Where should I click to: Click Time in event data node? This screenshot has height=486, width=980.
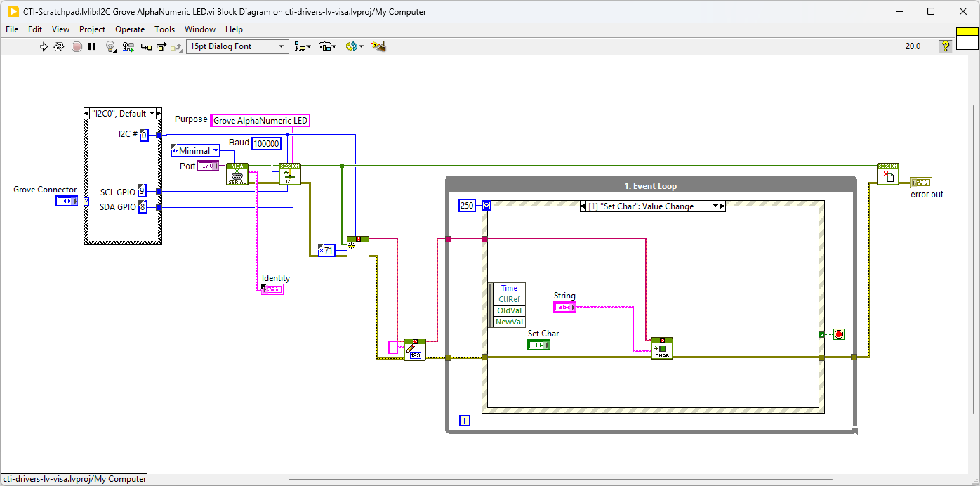click(509, 288)
